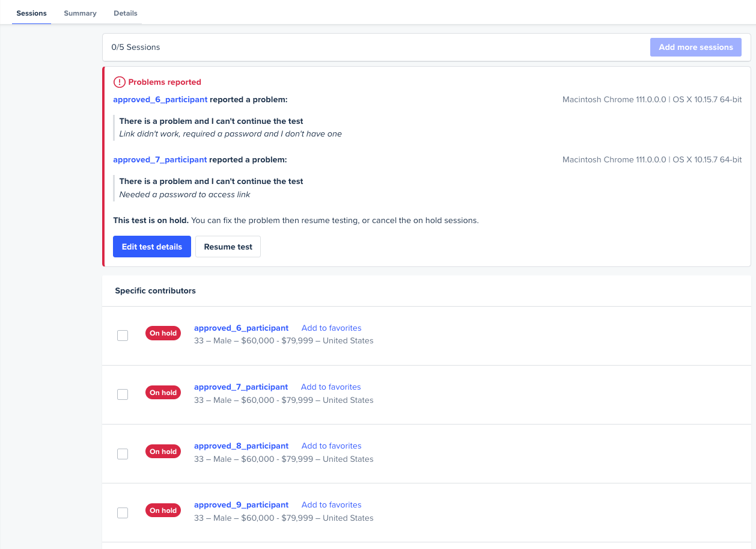Enable checkbox beside approved_9_participant
The image size is (756, 549).
coord(123,513)
